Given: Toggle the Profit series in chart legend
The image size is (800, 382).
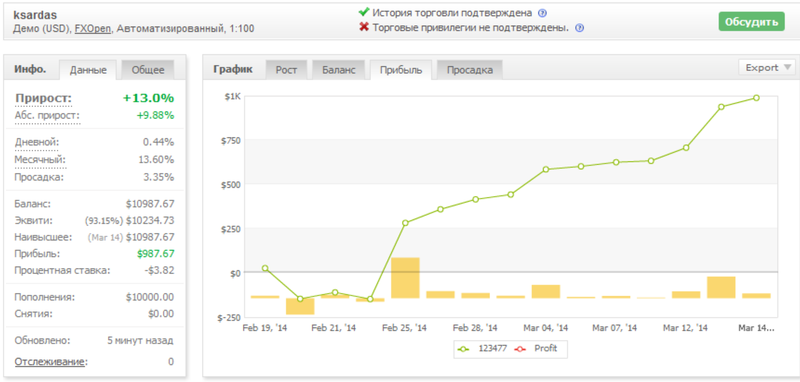Looking at the screenshot, I should pos(536,349).
